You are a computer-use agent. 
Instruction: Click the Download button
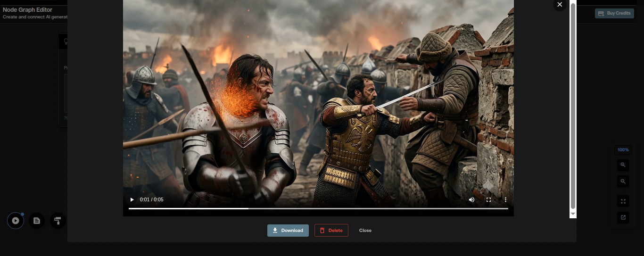tap(288, 230)
